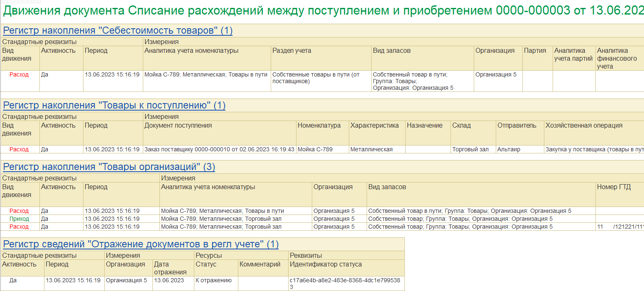Select the "Склад" column header
The width and height of the screenshot is (644, 291).
click(473, 133)
